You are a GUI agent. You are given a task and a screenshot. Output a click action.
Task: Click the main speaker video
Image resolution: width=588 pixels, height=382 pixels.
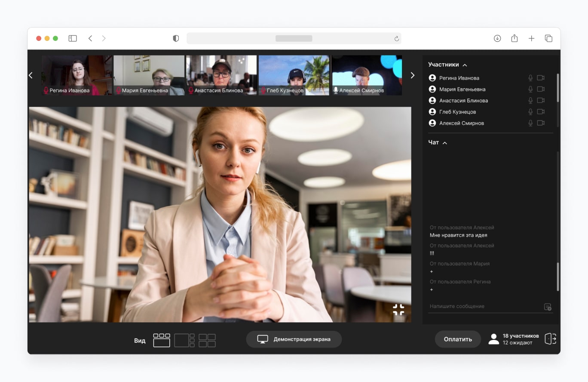tap(220, 214)
